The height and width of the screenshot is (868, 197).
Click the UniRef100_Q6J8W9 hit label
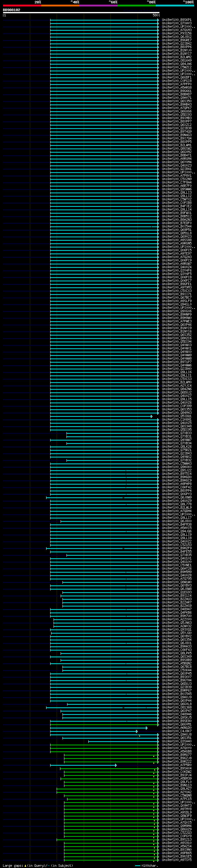click(177, 497)
